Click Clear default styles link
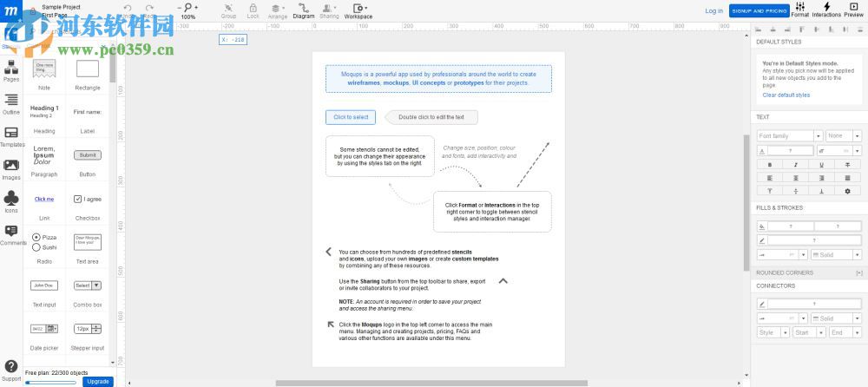 click(x=786, y=95)
